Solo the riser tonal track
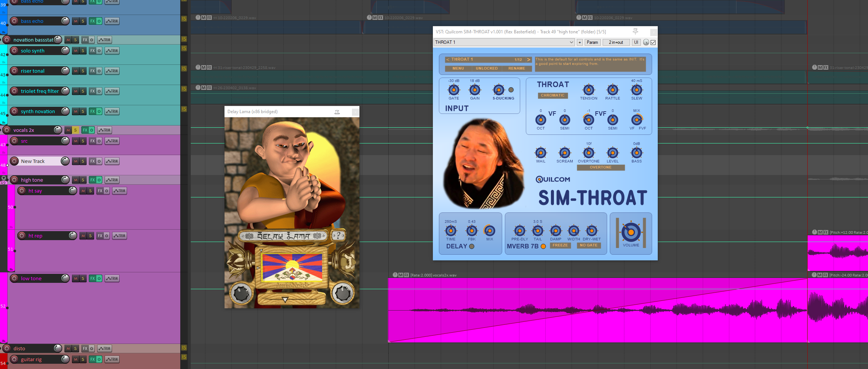The width and height of the screenshot is (868, 369). 83,71
